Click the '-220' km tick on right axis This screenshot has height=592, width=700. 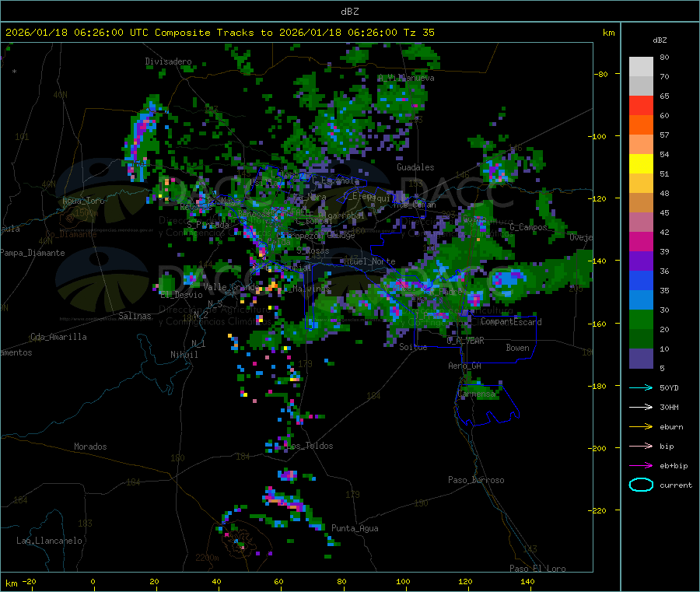(599, 510)
